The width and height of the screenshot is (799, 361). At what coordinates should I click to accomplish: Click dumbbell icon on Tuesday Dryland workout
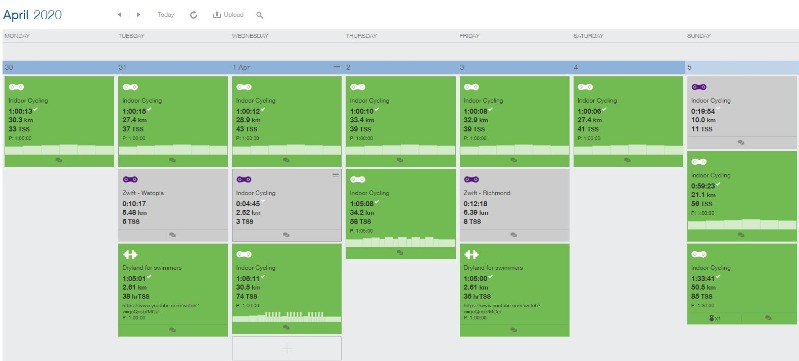[130, 254]
